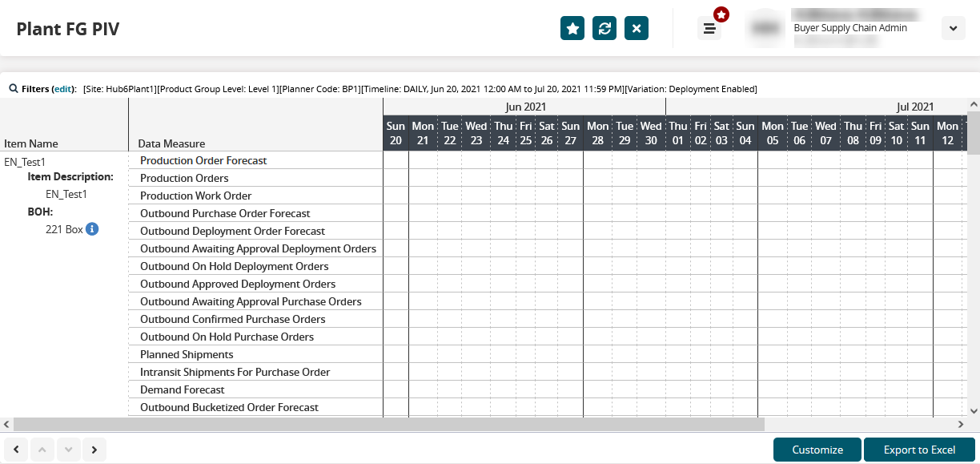The width and height of the screenshot is (980, 464).
Task: Select the Production Orders row label
Action: 184,178
